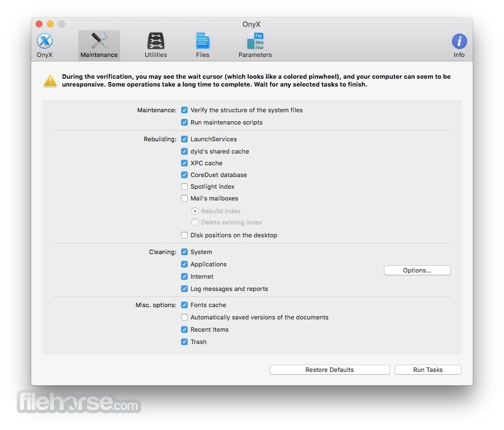
Task: Toggle the System cleaning checkbox
Action: 184,252
